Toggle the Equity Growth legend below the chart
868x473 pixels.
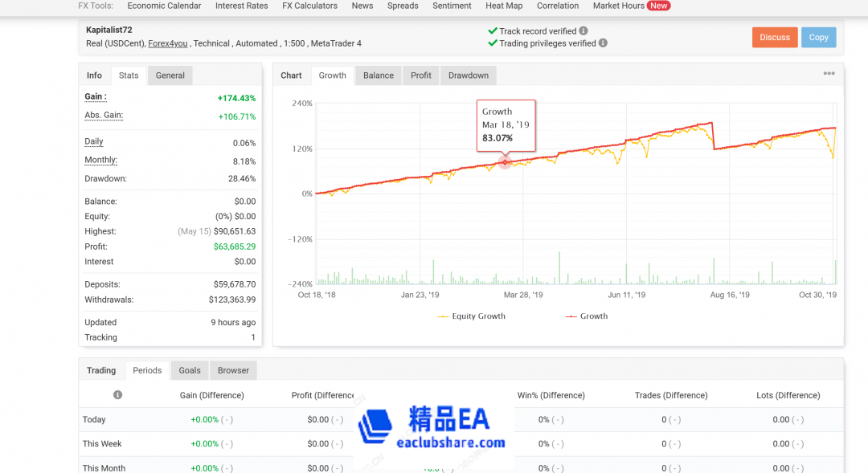(472, 316)
